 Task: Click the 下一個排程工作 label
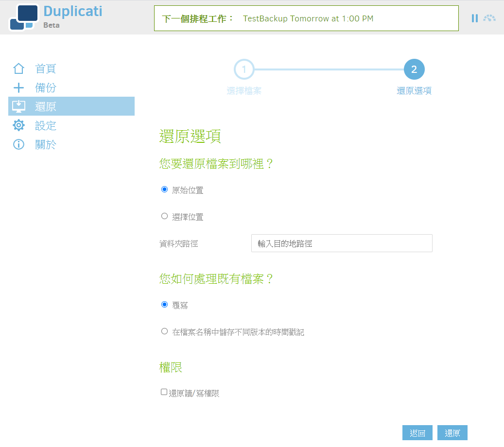pyautogui.click(x=197, y=18)
